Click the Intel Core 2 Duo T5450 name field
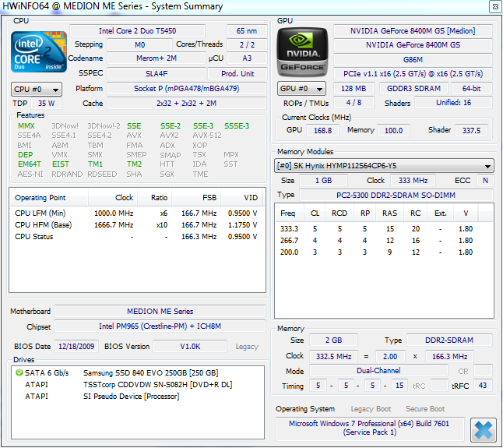This screenshot has width=503, height=448. [x=137, y=31]
